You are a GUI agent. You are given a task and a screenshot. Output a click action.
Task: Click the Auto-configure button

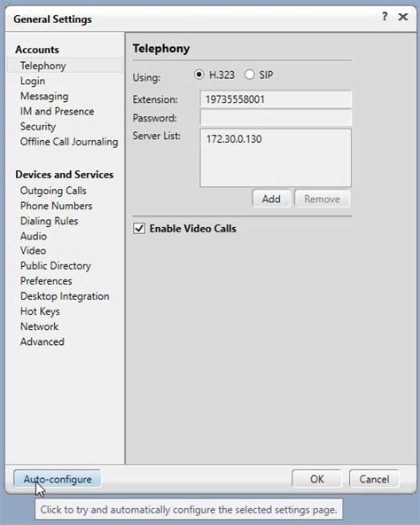click(x=58, y=479)
